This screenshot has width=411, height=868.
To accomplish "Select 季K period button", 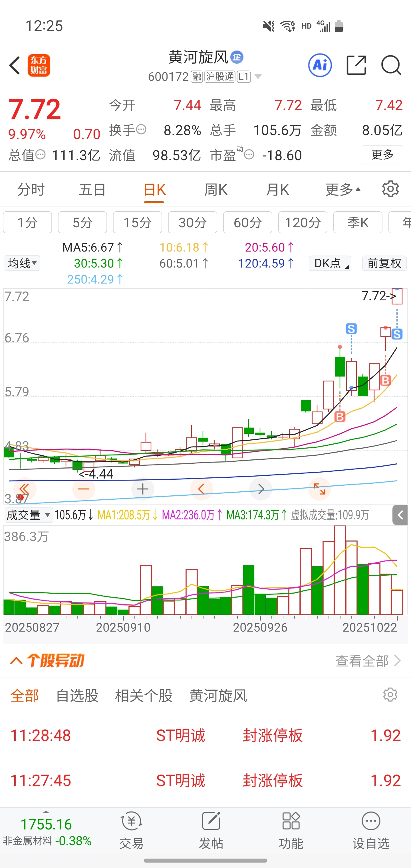I will tap(358, 222).
